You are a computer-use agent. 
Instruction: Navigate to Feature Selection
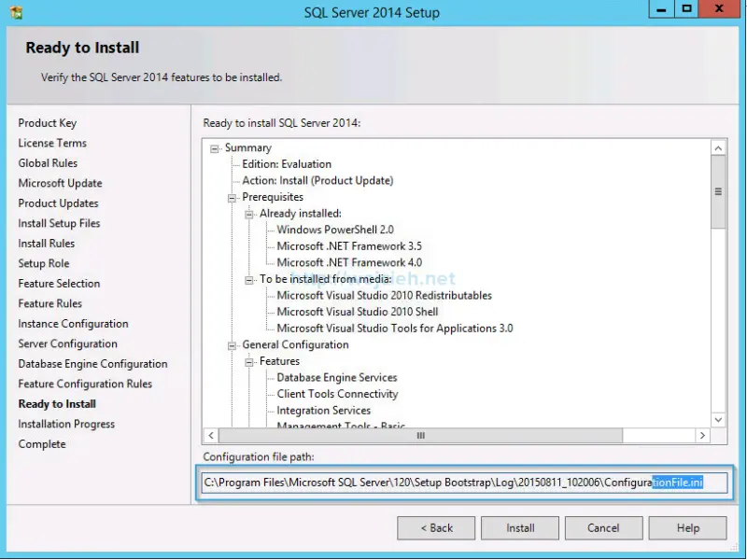pos(59,283)
